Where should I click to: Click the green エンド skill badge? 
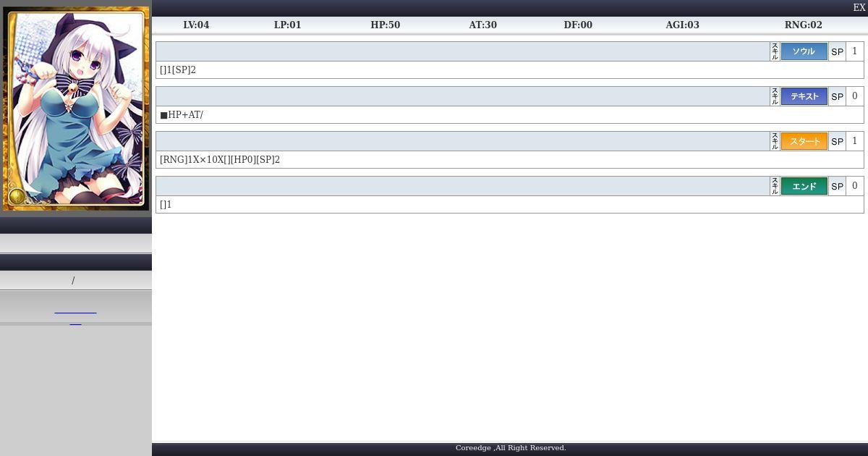(804, 186)
